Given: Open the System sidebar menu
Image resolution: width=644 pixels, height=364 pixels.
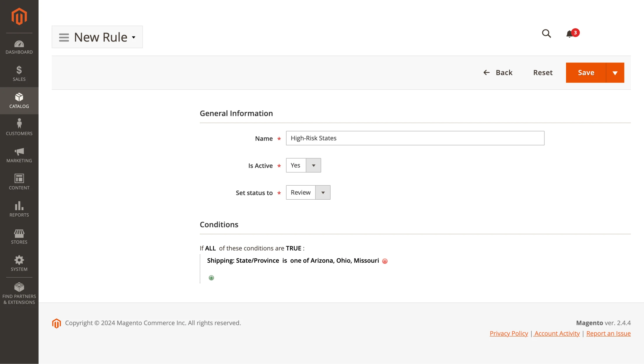Looking at the screenshot, I should 19,263.
